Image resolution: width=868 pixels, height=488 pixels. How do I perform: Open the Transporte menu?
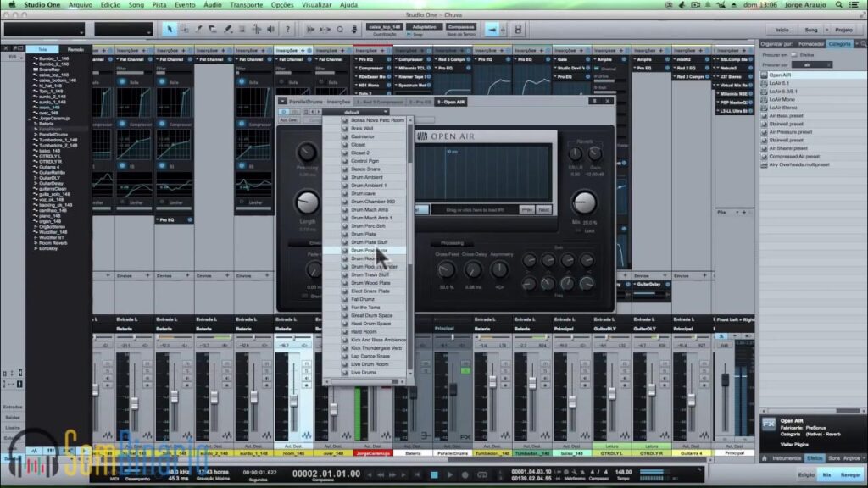(x=247, y=4)
